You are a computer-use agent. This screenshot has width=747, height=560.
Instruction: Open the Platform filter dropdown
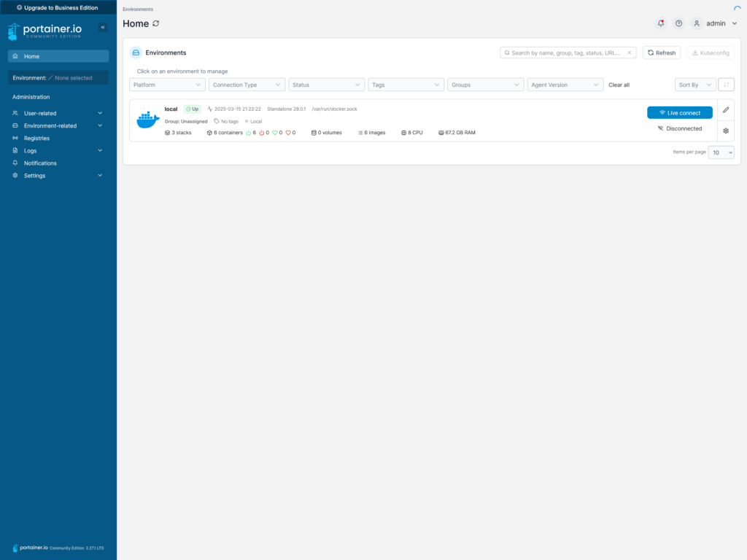[167, 85]
